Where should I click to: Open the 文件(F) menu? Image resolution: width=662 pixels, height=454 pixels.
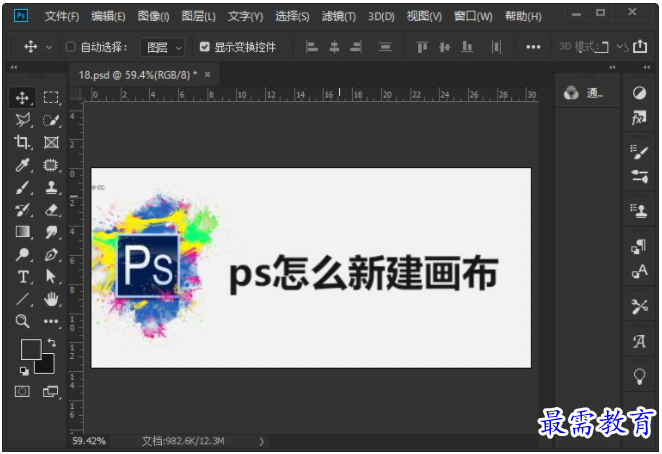pos(62,16)
